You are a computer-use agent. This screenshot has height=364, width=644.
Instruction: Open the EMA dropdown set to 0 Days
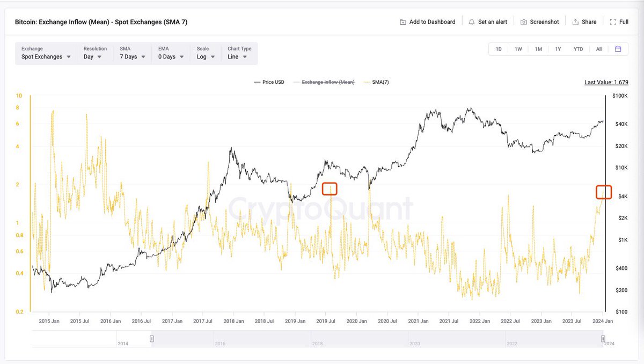[171, 53]
